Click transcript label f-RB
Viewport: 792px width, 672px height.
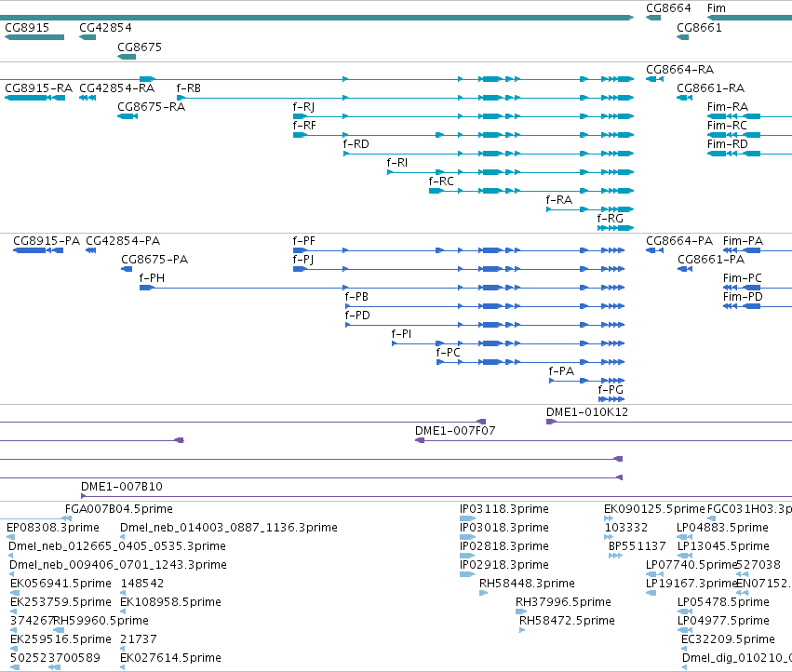188,87
